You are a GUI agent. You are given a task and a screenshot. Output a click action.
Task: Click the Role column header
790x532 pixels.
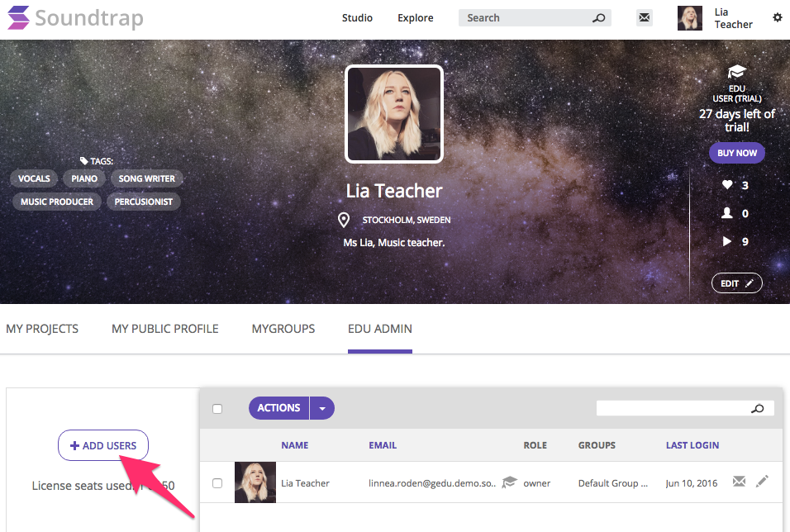[x=535, y=445]
